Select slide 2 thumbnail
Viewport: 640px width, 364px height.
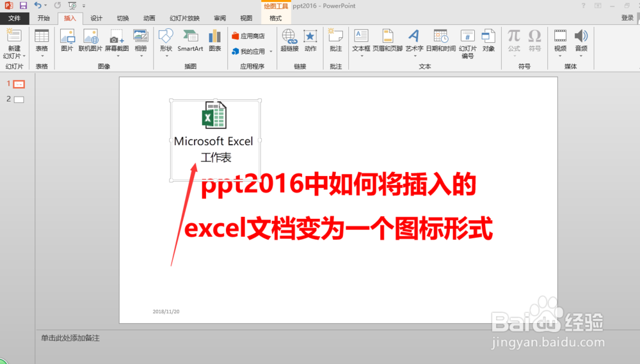[x=19, y=100]
